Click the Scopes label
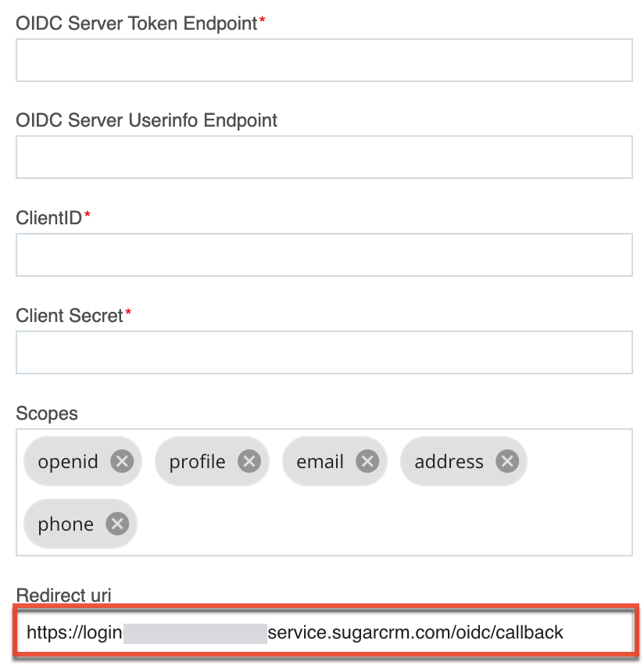 pyautogui.click(x=47, y=413)
